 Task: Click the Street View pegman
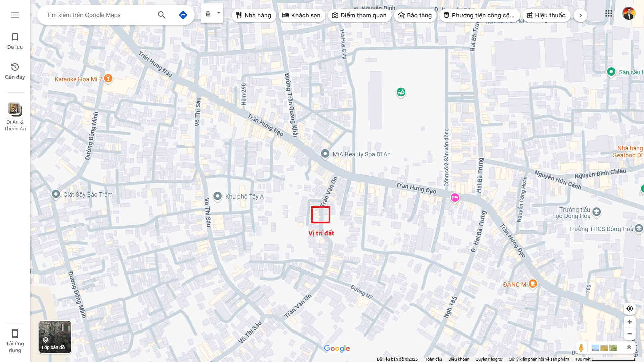pyautogui.click(x=581, y=348)
